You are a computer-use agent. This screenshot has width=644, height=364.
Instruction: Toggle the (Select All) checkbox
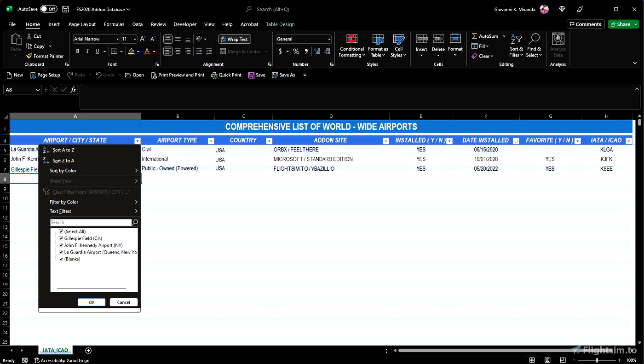pyautogui.click(x=61, y=231)
